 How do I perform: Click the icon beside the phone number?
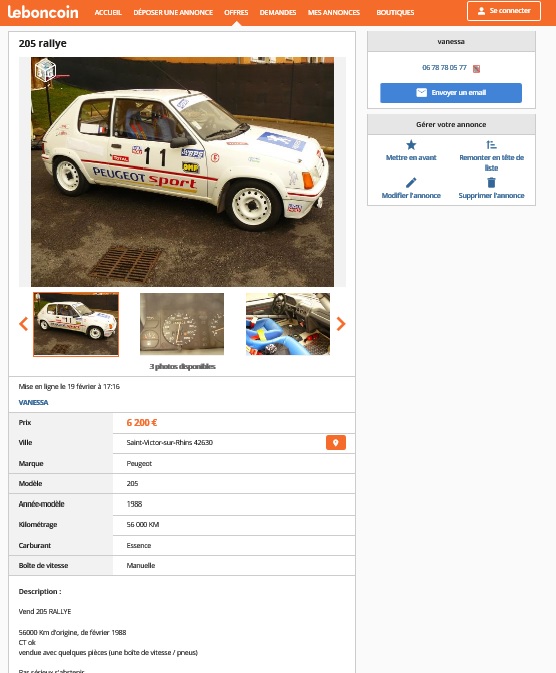pyautogui.click(x=476, y=69)
